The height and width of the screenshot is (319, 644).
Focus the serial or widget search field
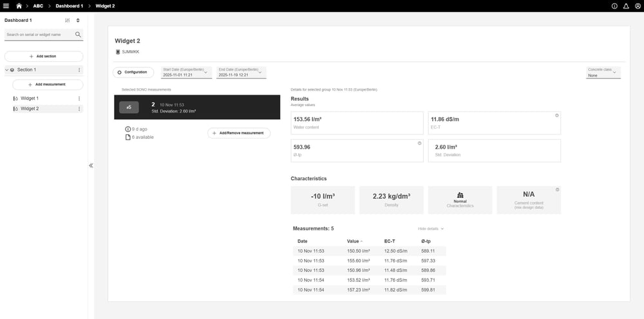tap(39, 35)
